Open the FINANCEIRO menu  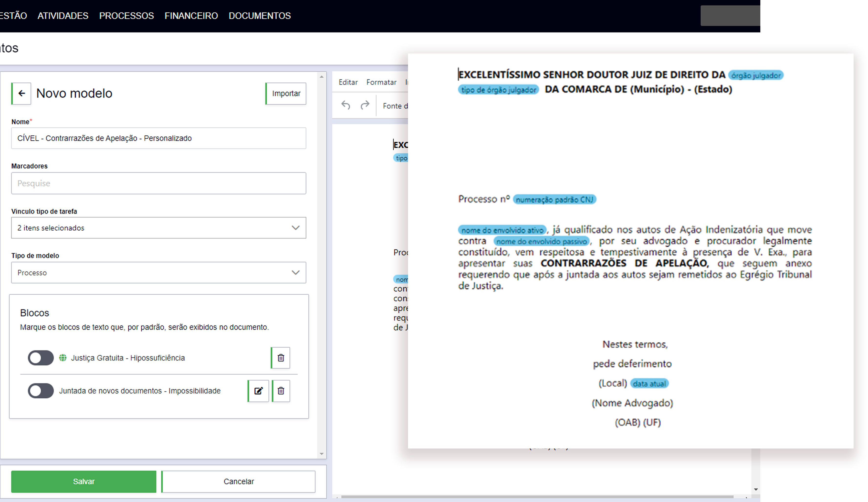click(191, 16)
